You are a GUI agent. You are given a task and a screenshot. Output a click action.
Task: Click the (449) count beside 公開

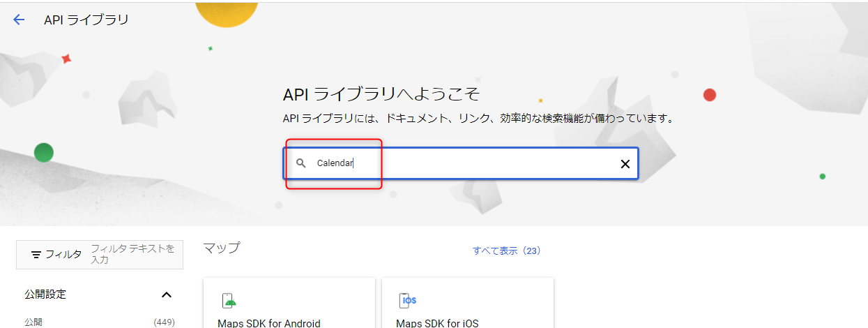tap(164, 322)
